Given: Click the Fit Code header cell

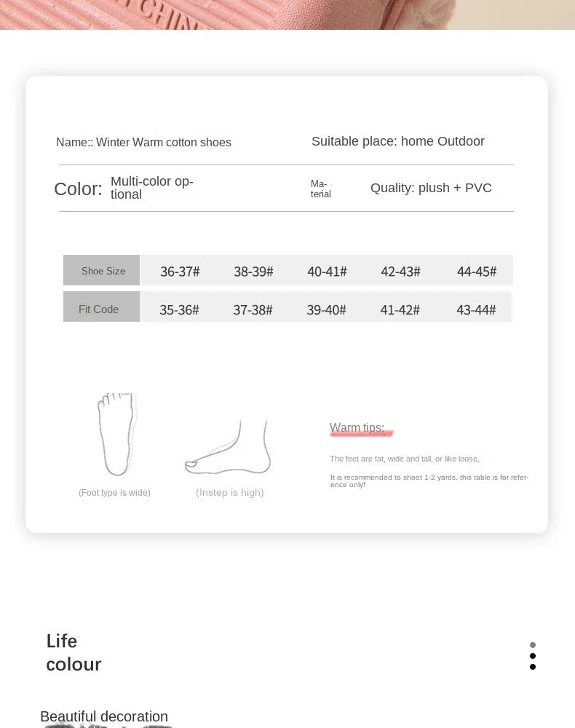Looking at the screenshot, I should click(x=102, y=307).
